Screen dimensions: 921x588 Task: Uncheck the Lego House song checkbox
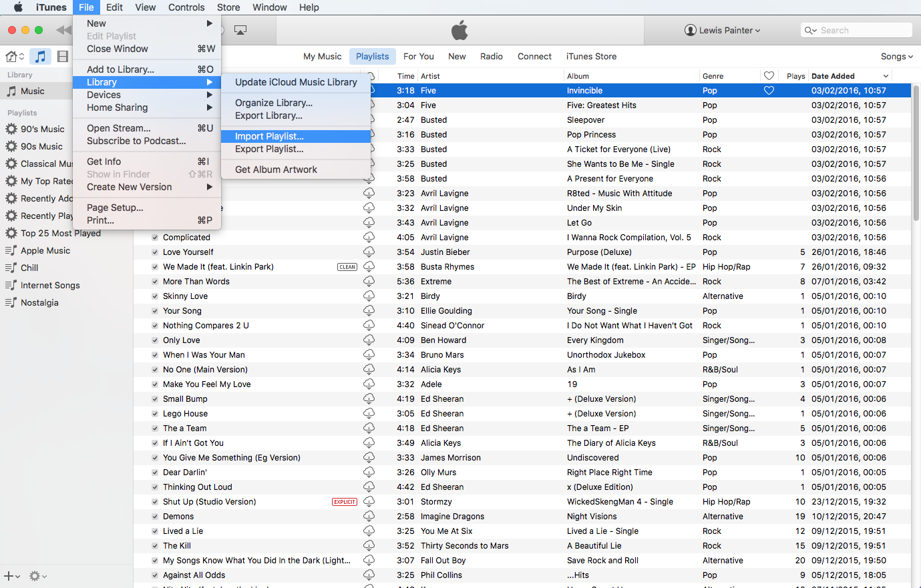[x=155, y=414]
